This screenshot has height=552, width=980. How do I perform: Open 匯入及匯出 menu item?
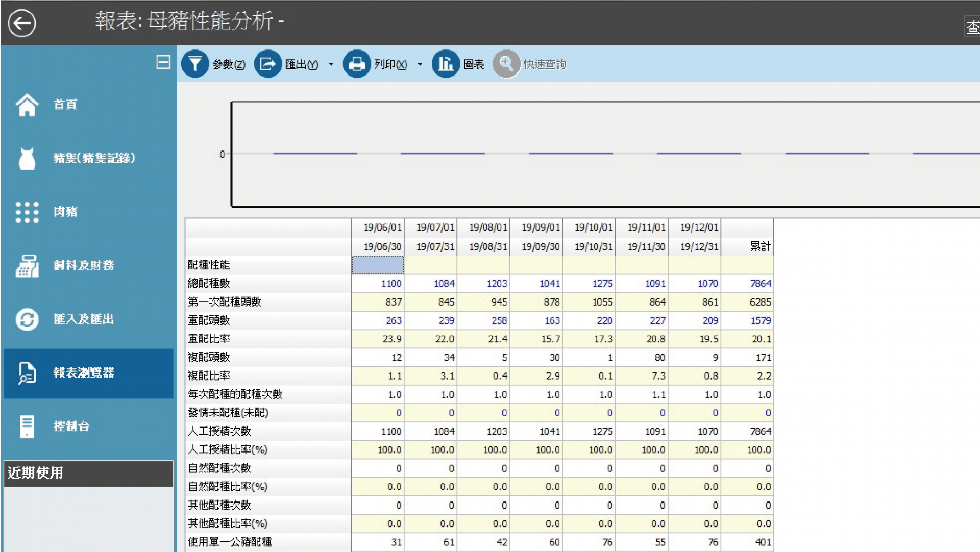84,319
